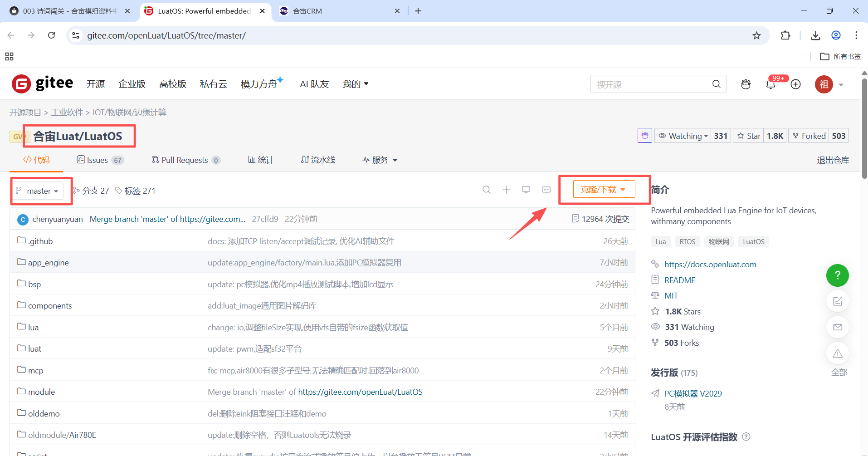Viewport: 868px width, 456px height.
Task: Click the purple robot icon beside Watching
Action: click(644, 136)
